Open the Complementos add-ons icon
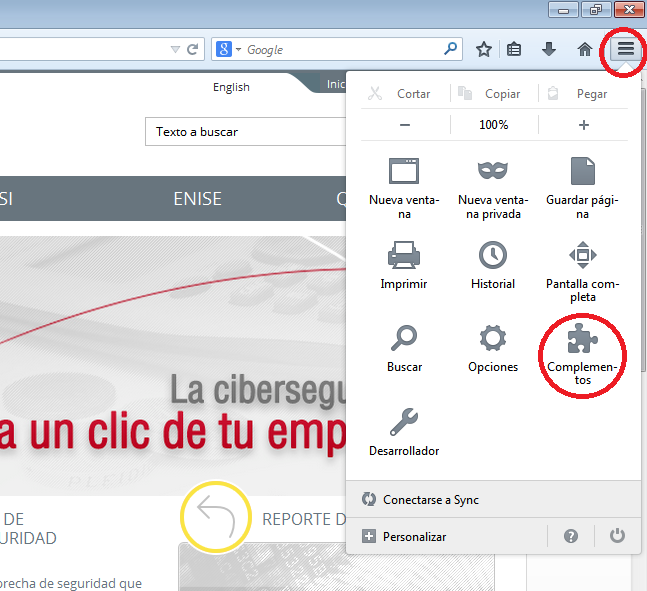The width and height of the screenshot is (647, 591). [x=583, y=340]
